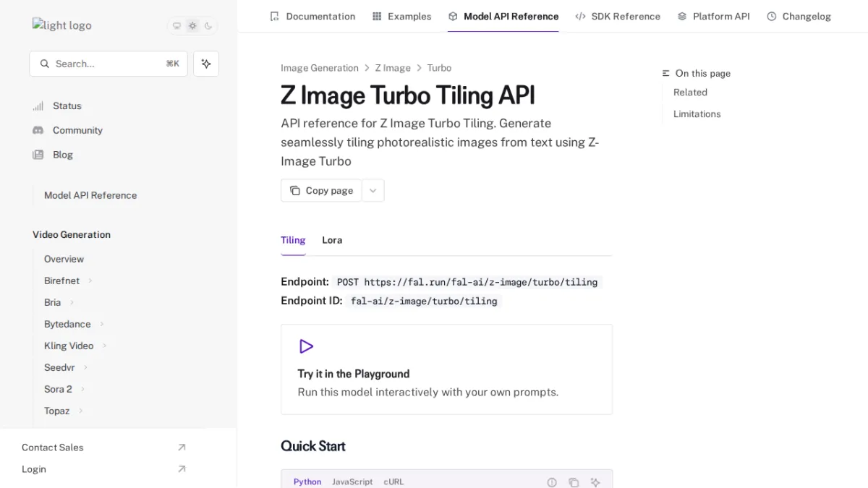The width and height of the screenshot is (868, 488).
Task: Click the light logo image
Action: point(62,25)
